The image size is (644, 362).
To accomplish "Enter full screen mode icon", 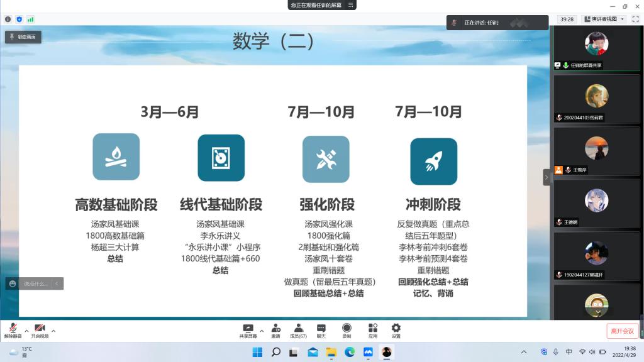I will pos(635,19).
